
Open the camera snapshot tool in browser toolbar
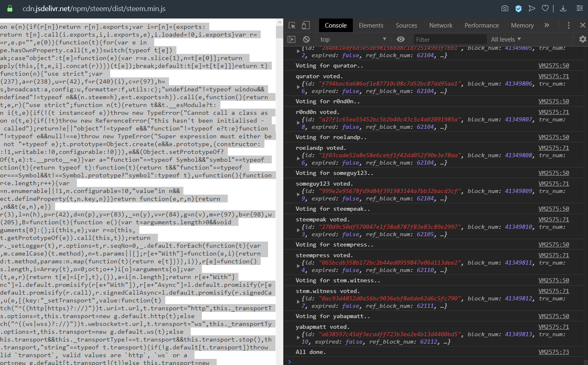(x=505, y=8)
